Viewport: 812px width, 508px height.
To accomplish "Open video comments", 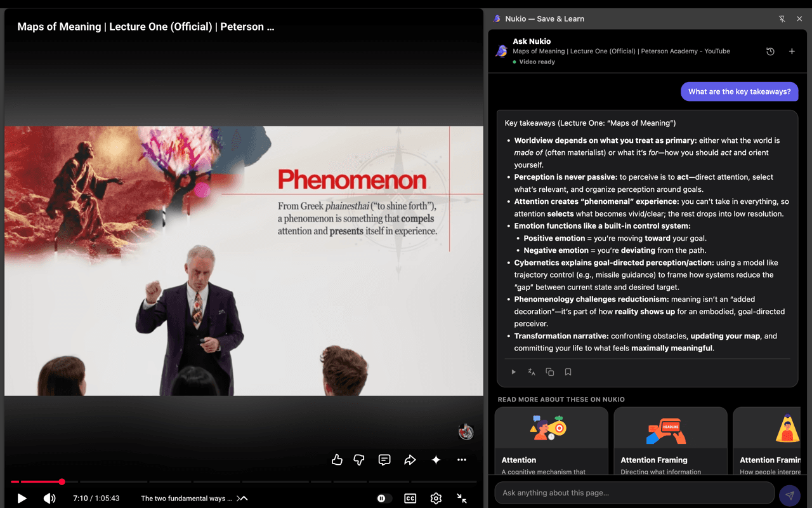I will [384, 460].
